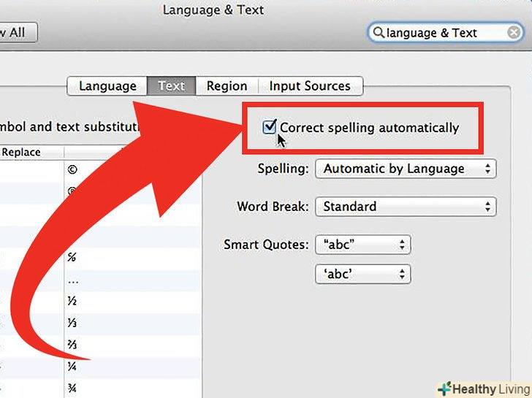
Task: Select the ellipsis … substitution row
Action: 72,279
